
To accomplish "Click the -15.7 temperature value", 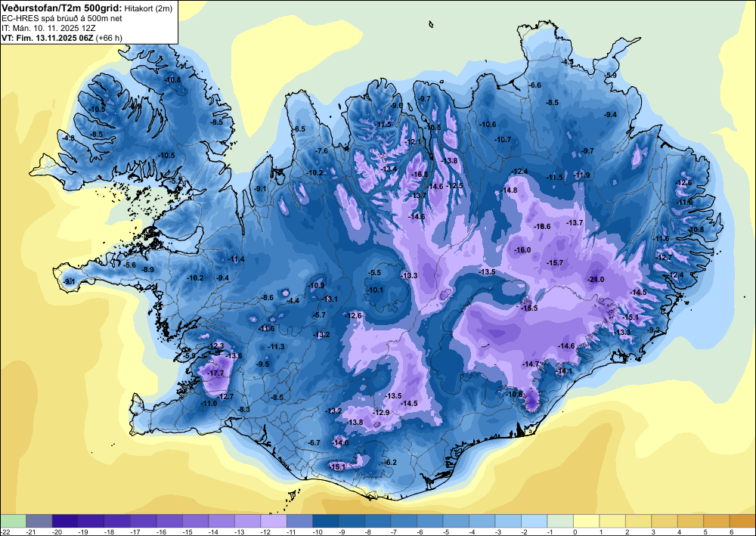I will click(555, 262).
